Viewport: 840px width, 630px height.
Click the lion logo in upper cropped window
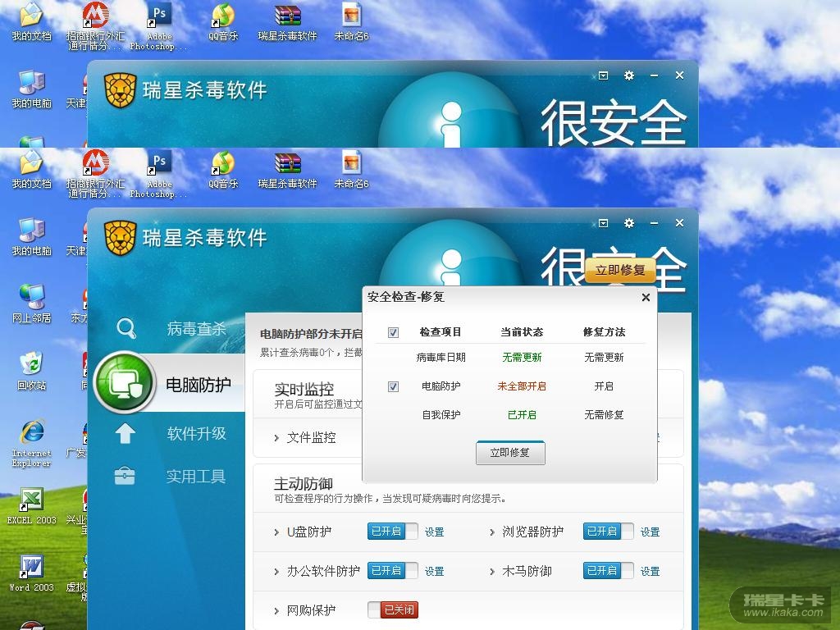click(120, 90)
